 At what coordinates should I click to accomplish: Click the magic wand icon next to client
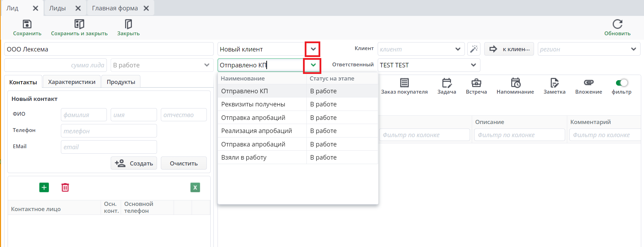click(474, 49)
